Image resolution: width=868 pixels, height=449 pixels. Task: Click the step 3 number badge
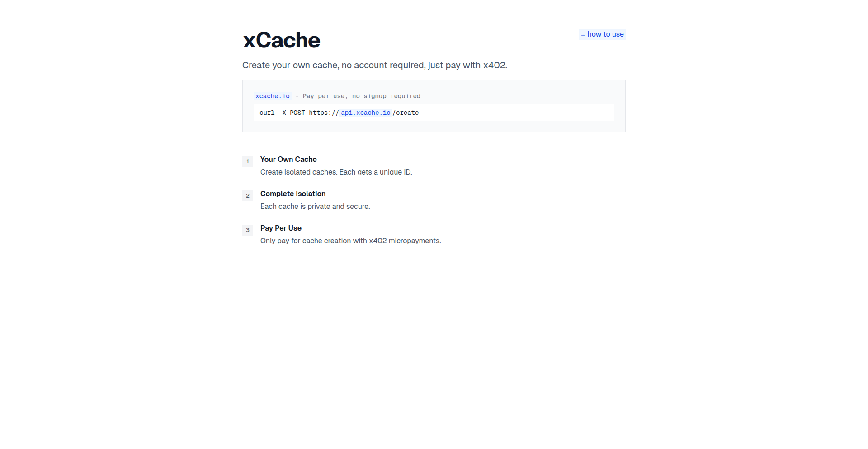247,230
